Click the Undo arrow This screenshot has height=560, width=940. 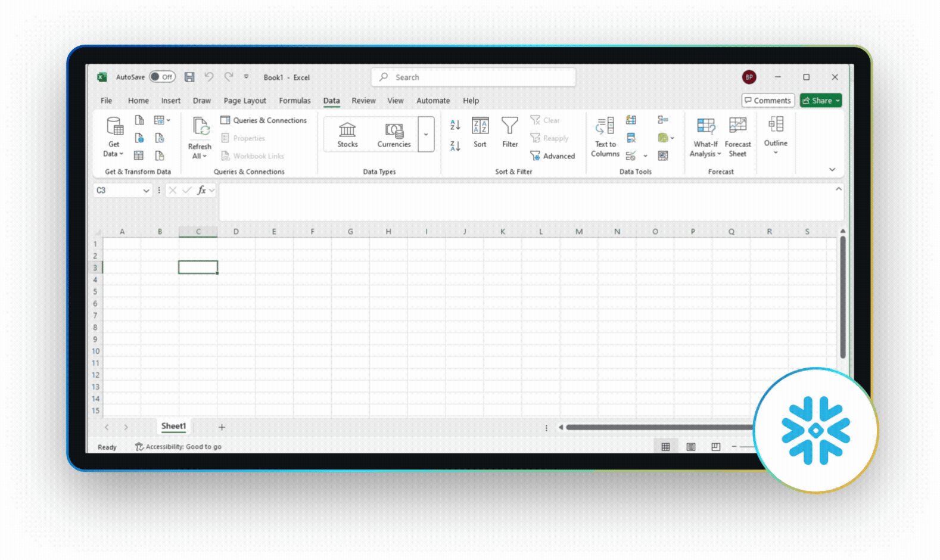point(208,77)
